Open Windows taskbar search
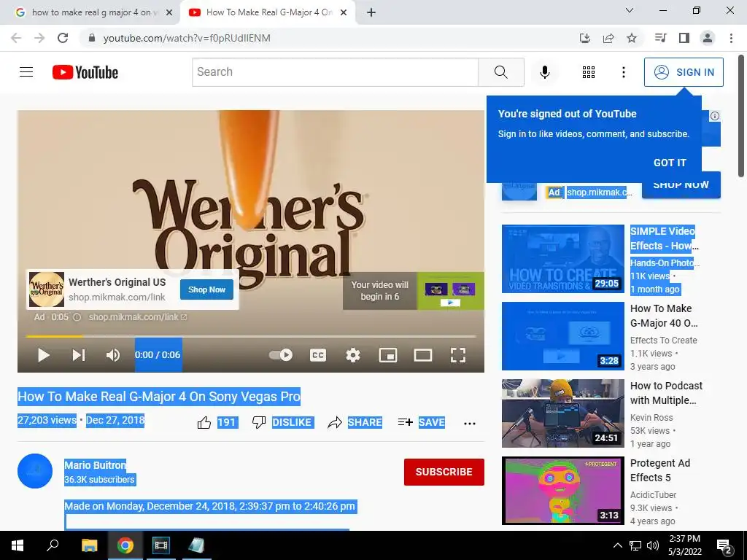The image size is (747, 560). coord(53,545)
